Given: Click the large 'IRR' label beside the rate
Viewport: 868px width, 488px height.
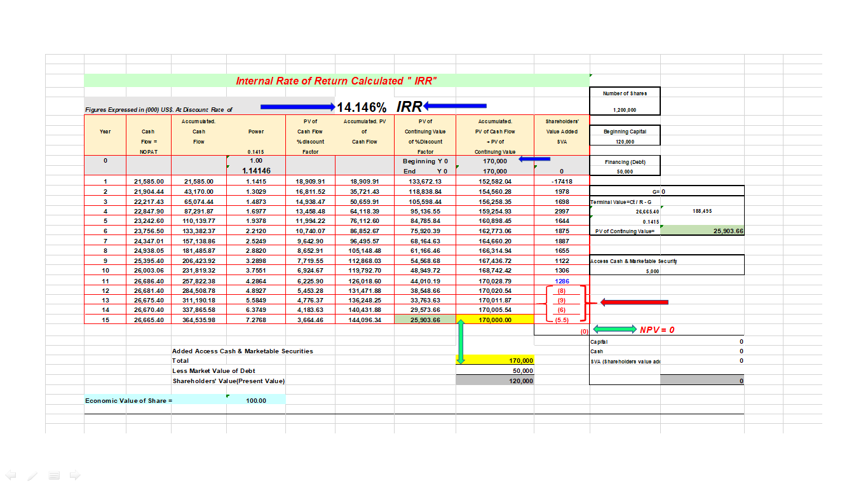Looking at the screenshot, I should pyautogui.click(x=410, y=107).
